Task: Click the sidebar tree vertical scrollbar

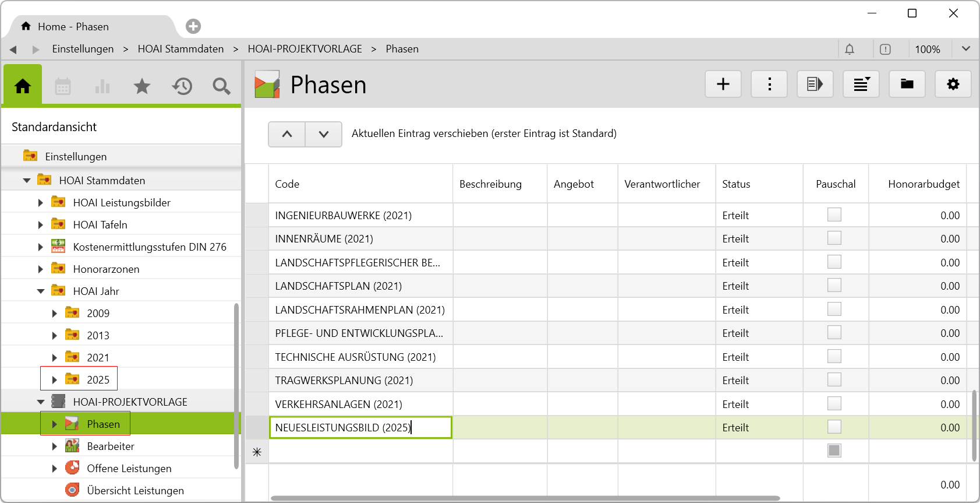Action: pyautogui.click(x=236, y=386)
